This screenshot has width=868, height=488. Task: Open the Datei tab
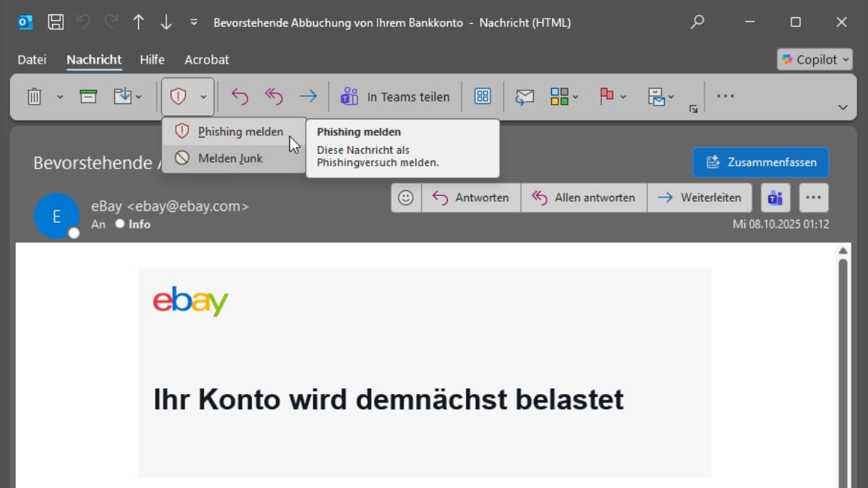32,59
